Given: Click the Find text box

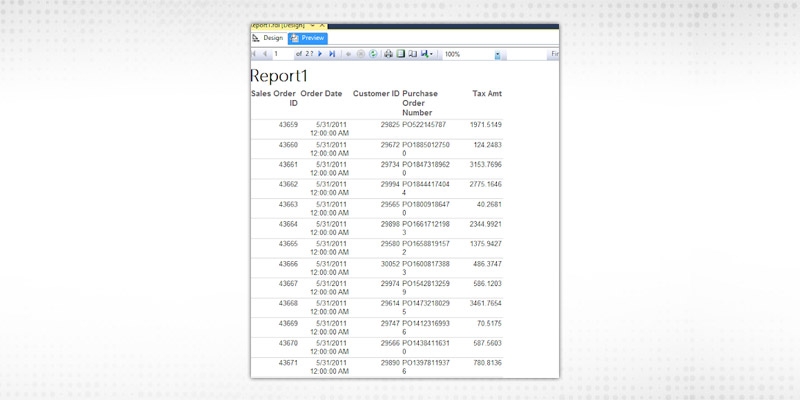Looking at the screenshot, I should [555, 54].
